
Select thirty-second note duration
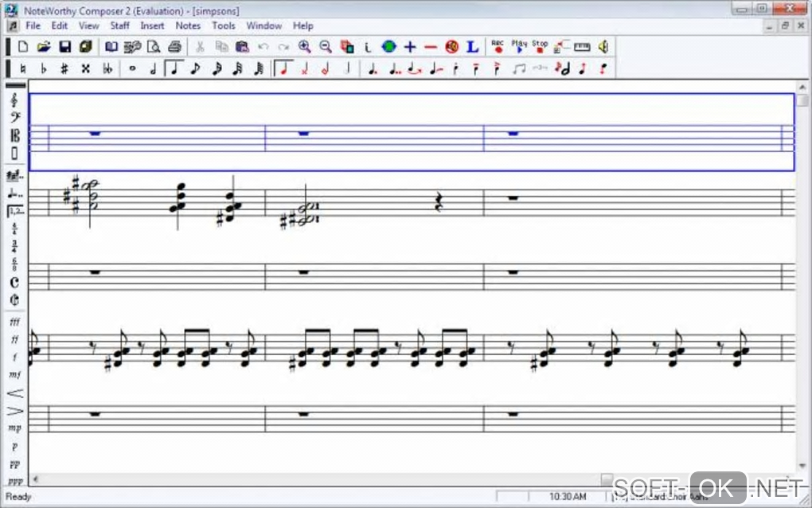click(238, 68)
